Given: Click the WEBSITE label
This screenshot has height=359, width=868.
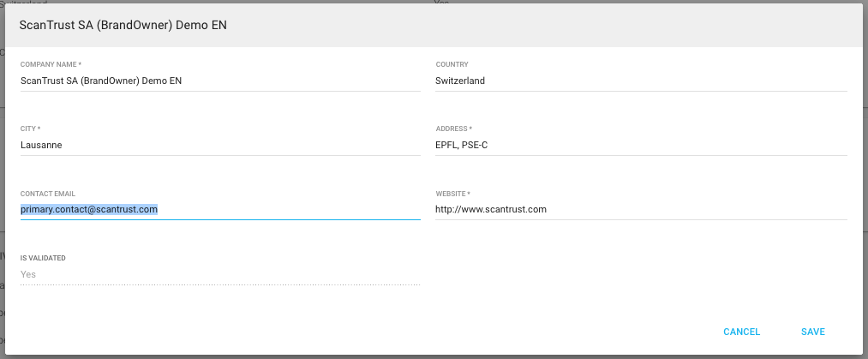Looking at the screenshot, I should pyautogui.click(x=452, y=194).
